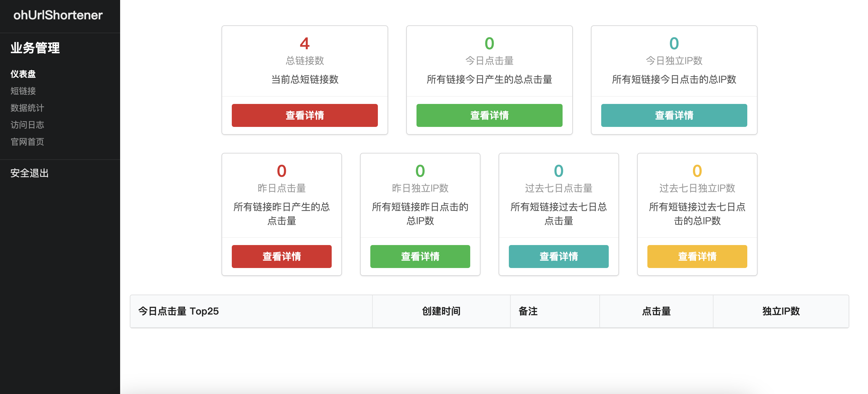Viewport: 868px width, 394px height.
Task: Click 安全退出 to log out
Action: tap(29, 173)
